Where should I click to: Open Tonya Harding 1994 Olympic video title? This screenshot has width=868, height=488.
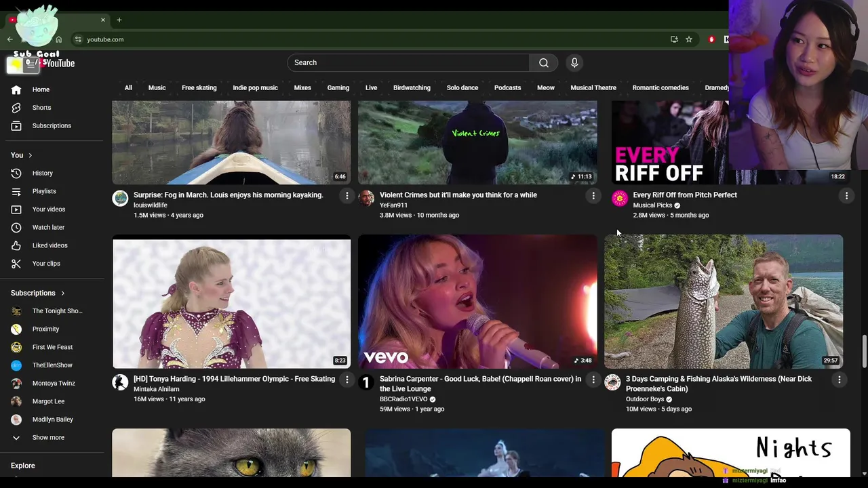234,379
